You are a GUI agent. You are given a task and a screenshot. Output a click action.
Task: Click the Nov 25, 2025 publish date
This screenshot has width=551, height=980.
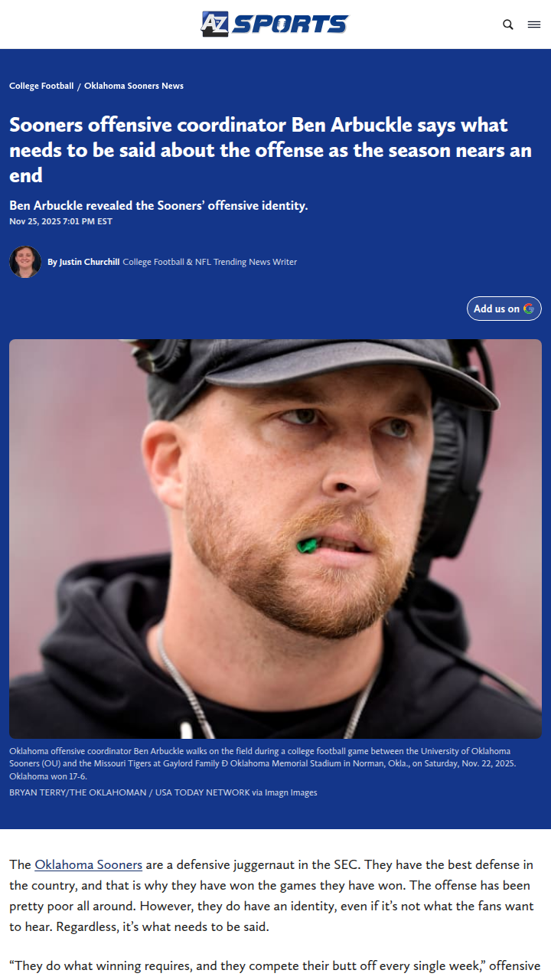[x=60, y=221]
